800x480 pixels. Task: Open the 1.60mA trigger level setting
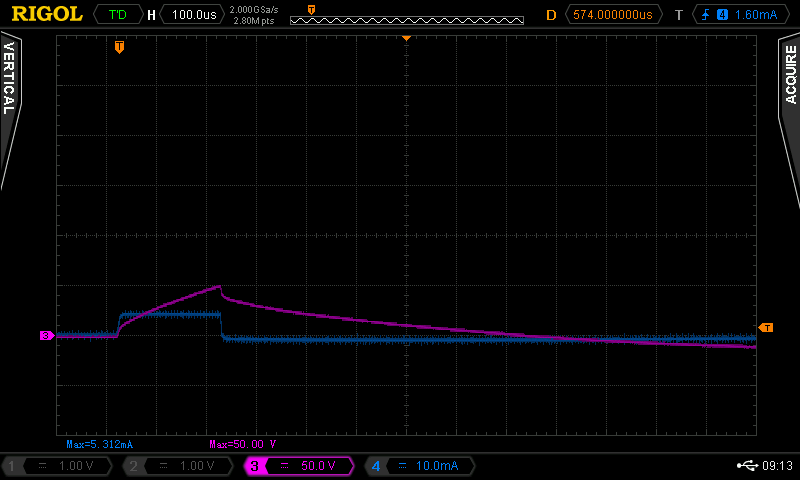click(x=754, y=15)
